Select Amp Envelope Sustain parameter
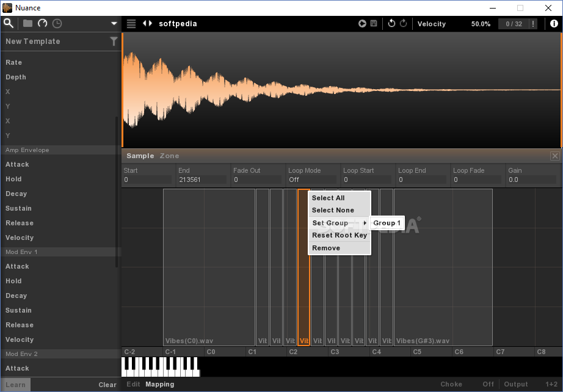This screenshot has height=392, width=563. click(18, 209)
